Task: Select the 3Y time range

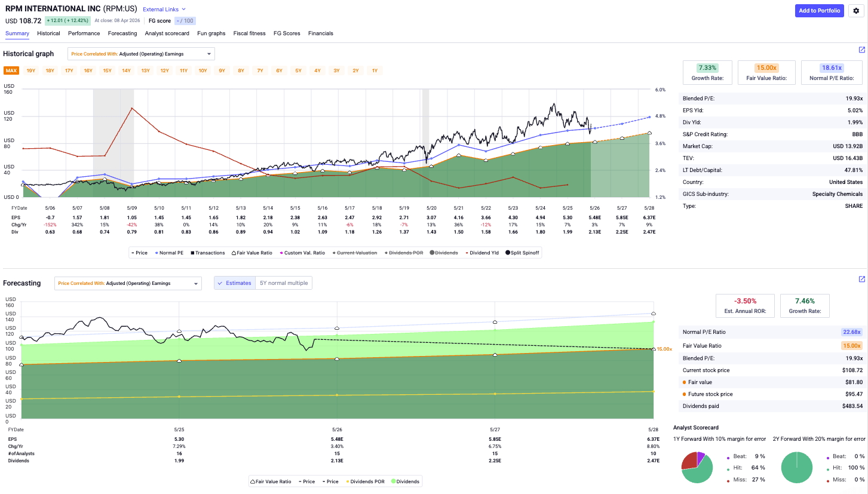Action: coord(336,71)
